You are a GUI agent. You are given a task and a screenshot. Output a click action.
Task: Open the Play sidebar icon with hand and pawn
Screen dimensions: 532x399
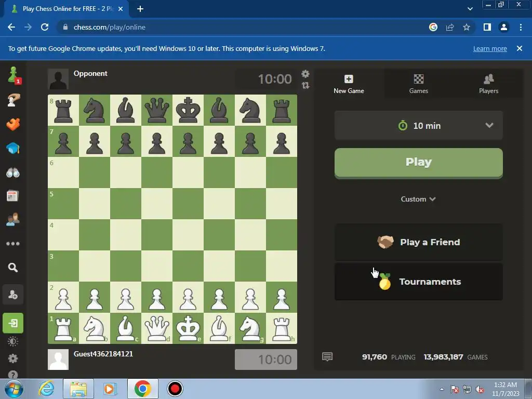[13, 100]
